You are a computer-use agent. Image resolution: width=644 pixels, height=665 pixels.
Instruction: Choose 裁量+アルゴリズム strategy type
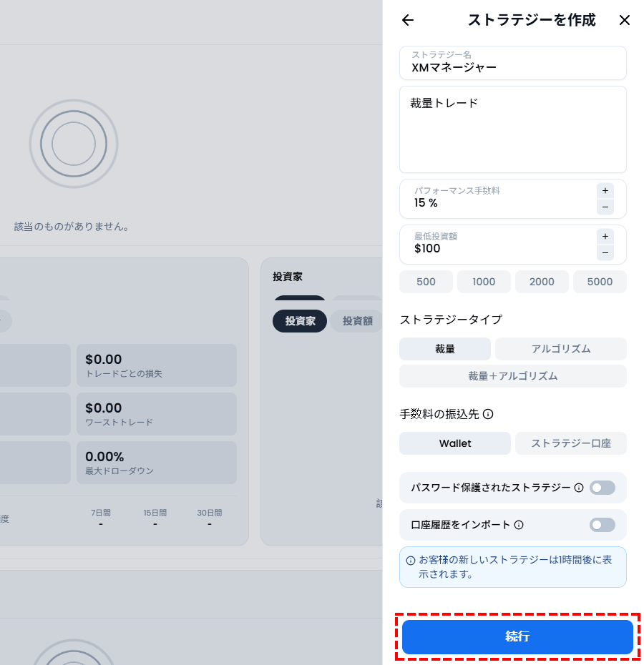(x=512, y=376)
